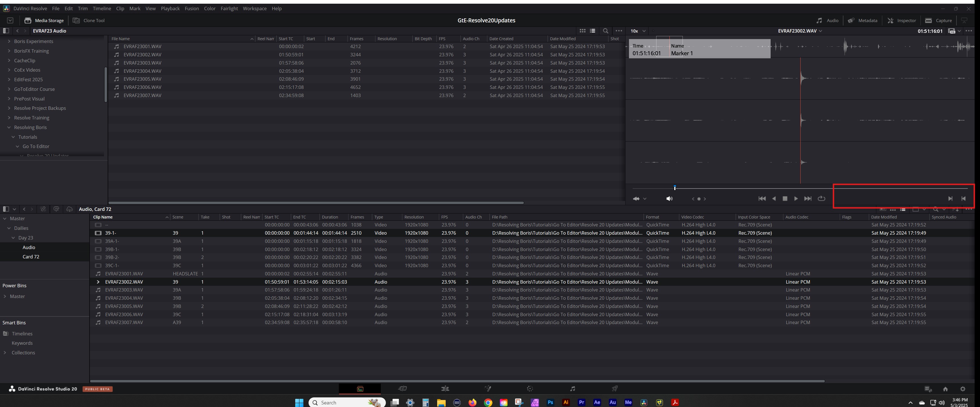Toggle the Inspector panel
This screenshot has width=980, height=407.
902,21
